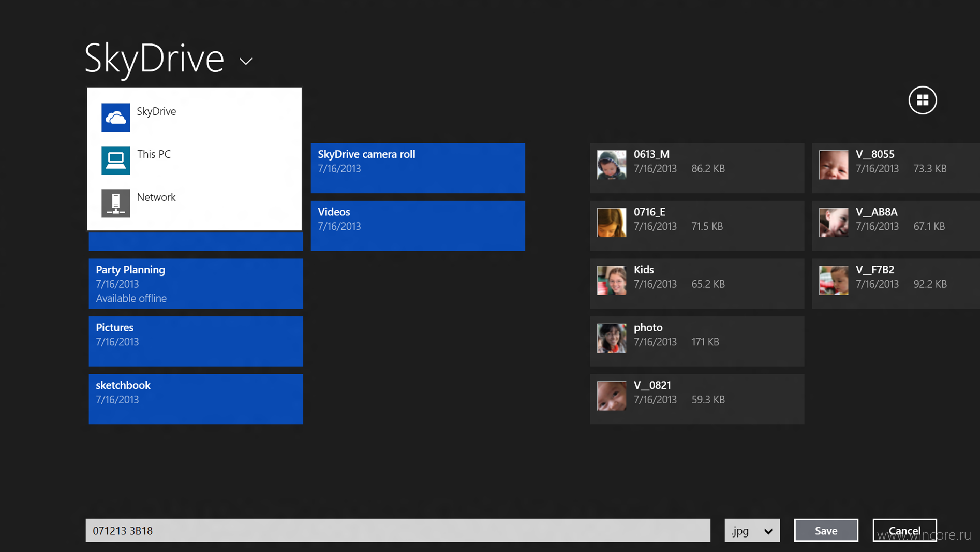Image resolution: width=980 pixels, height=552 pixels.
Task: Open the Party Planning folder
Action: (196, 284)
